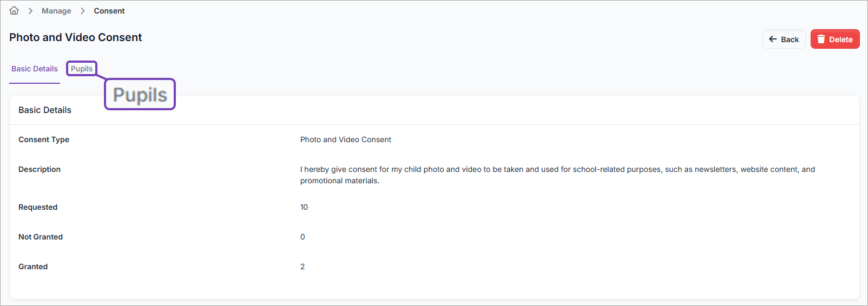The image size is (868, 306).
Task: Click the home icon in breadcrumb
Action: point(14,11)
